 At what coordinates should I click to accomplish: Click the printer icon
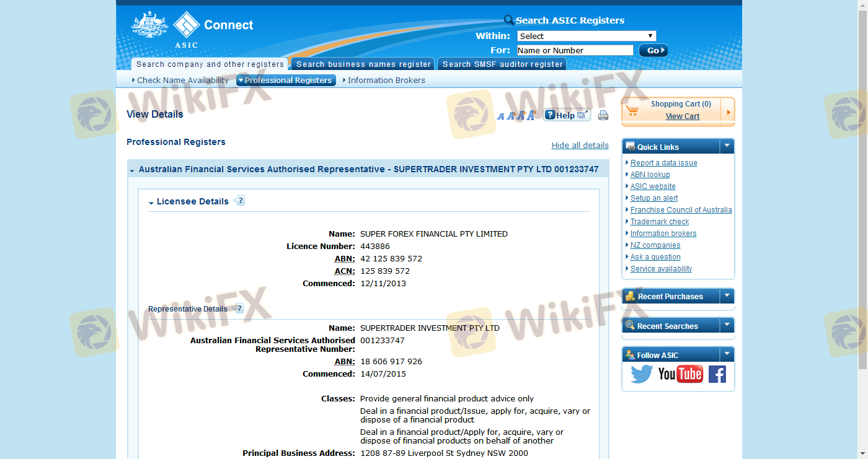(603, 115)
